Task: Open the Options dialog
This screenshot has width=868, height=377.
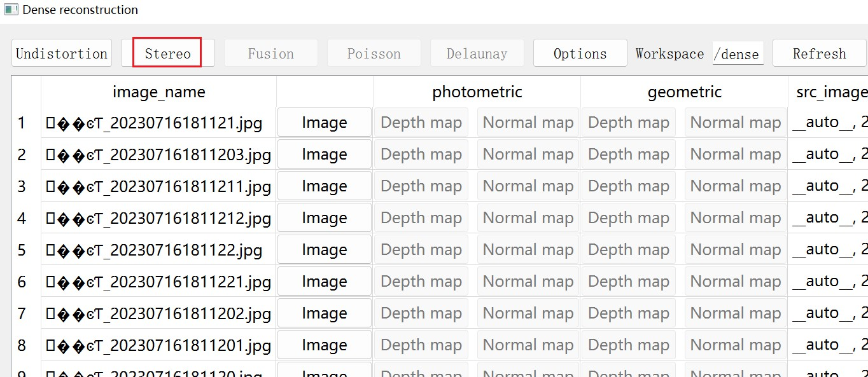Action: (580, 53)
